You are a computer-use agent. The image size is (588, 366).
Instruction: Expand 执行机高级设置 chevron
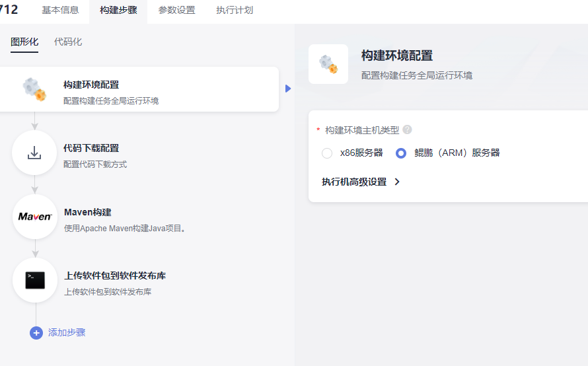tap(397, 182)
